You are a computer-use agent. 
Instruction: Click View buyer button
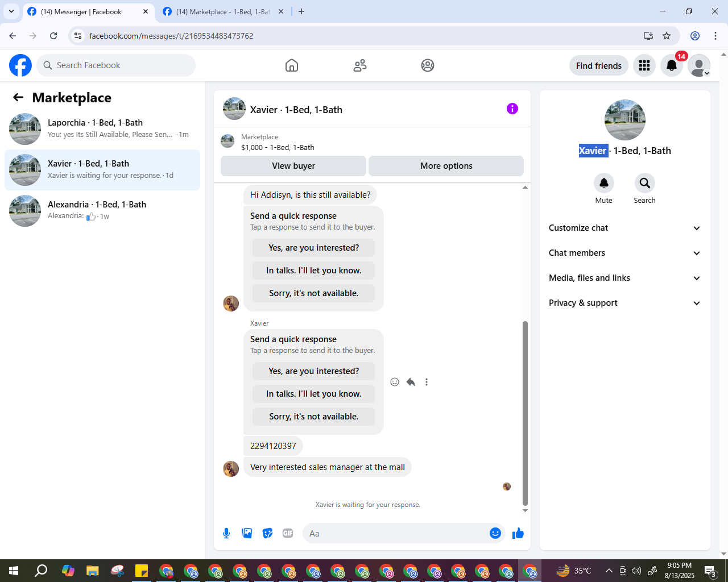coord(293,166)
